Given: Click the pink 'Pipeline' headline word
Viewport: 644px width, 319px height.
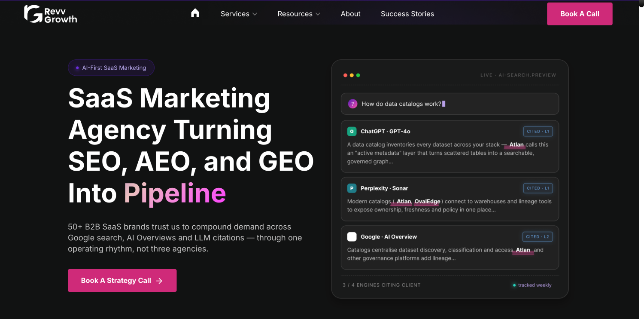Looking at the screenshot, I should click(x=175, y=193).
